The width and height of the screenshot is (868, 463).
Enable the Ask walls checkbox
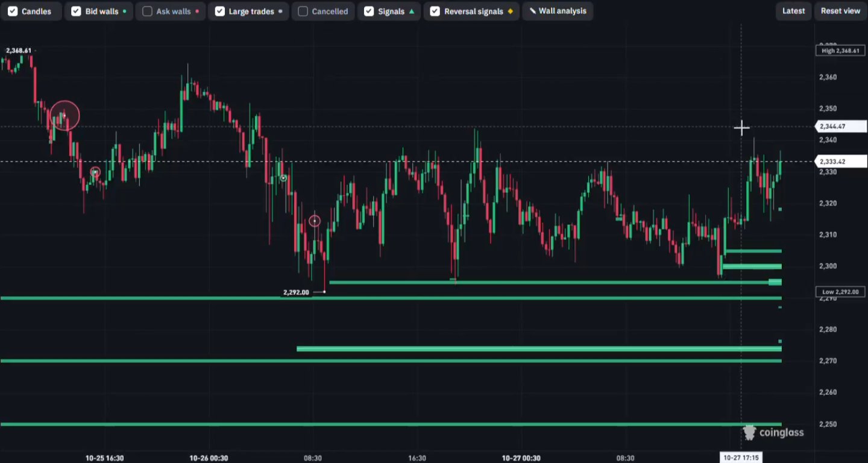point(147,11)
